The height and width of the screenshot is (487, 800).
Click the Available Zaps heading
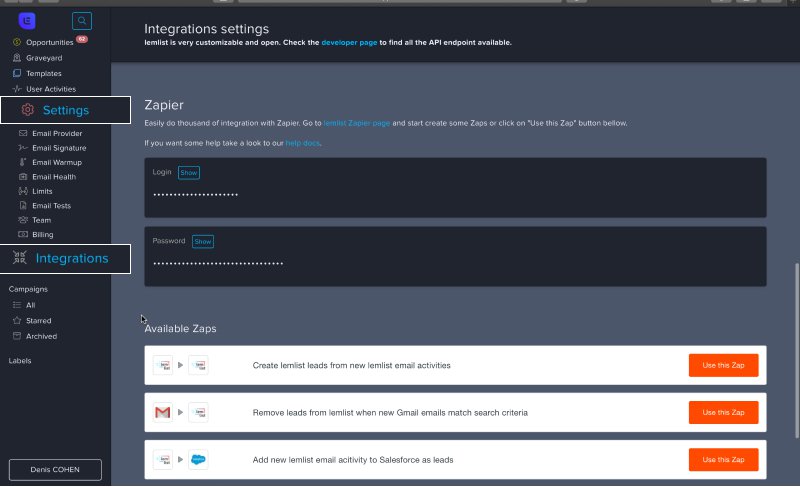[x=180, y=328]
